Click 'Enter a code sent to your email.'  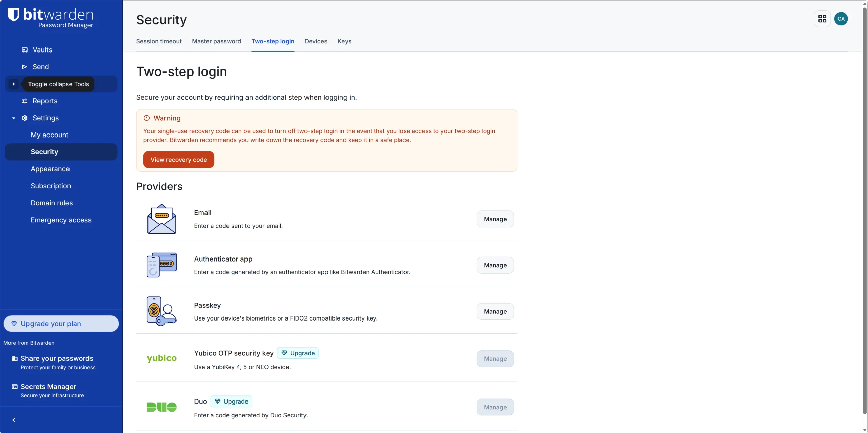pyautogui.click(x=238, y=226)
